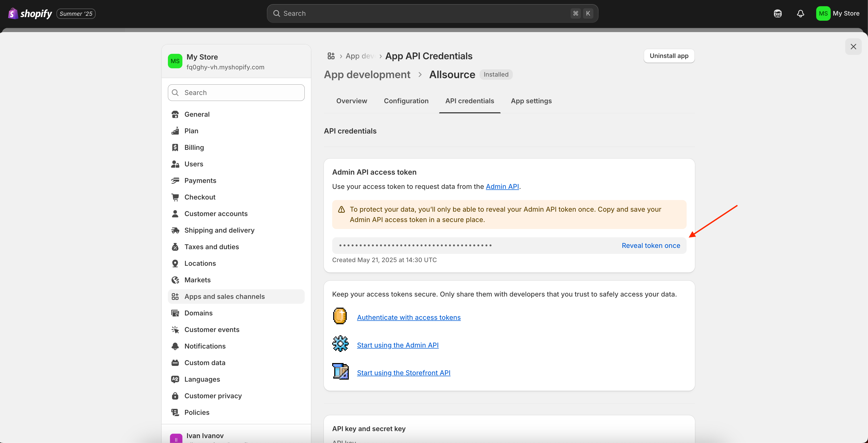Open the Languages settings
This screenshot has height=443, width=868.
202,379
